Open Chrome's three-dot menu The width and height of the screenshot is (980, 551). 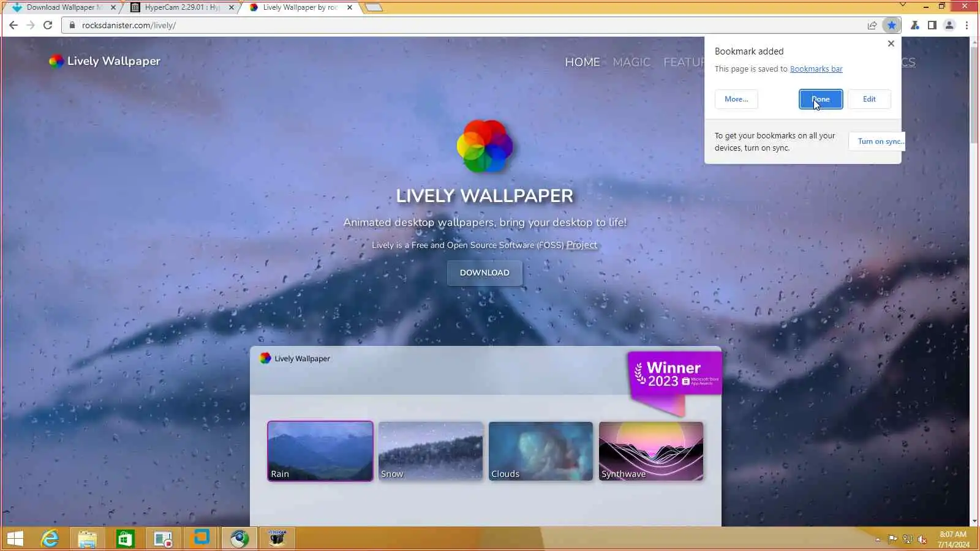967,25
